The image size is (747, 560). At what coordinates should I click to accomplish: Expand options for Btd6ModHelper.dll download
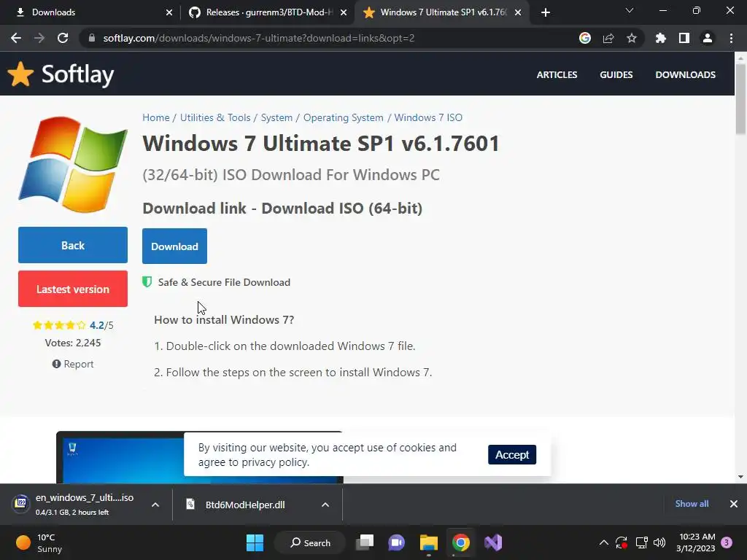tap(325, 505)
